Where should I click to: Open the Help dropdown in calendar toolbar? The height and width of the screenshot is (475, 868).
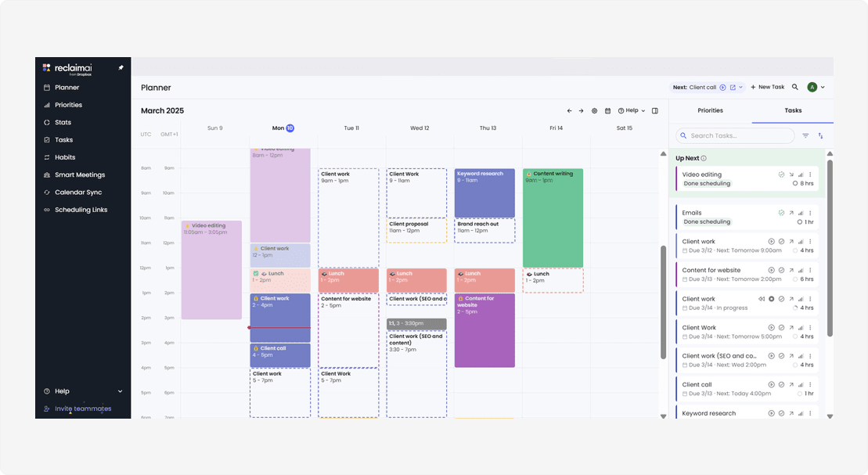click(x=632, y=110)
